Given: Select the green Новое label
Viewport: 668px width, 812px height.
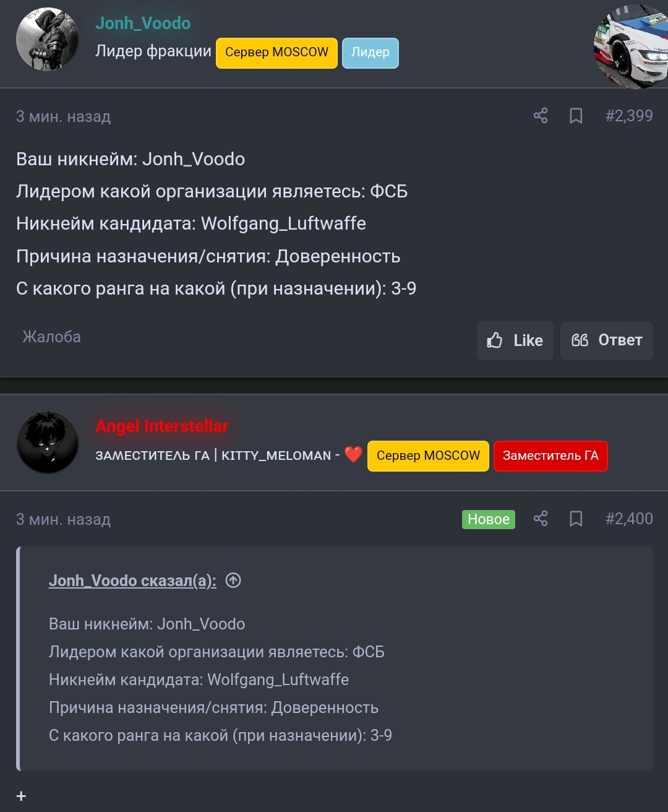Looking at the screenshot, I should 489,519.
